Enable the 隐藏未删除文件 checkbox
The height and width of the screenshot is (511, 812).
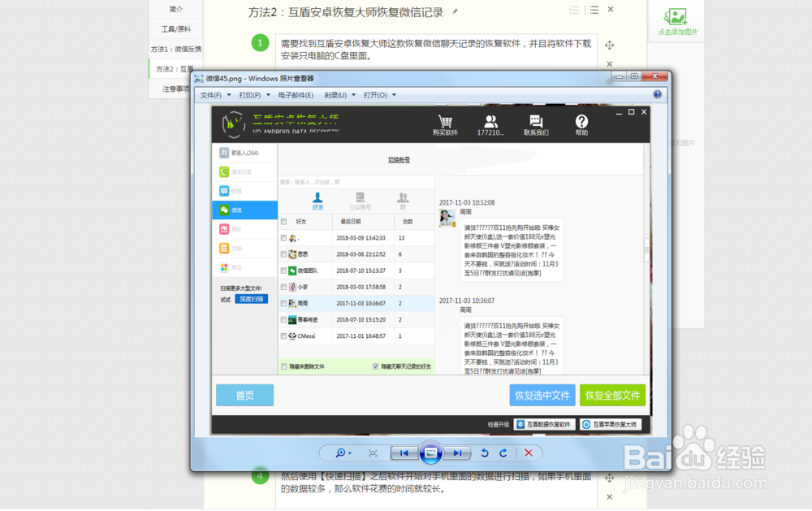click(283, 367)
